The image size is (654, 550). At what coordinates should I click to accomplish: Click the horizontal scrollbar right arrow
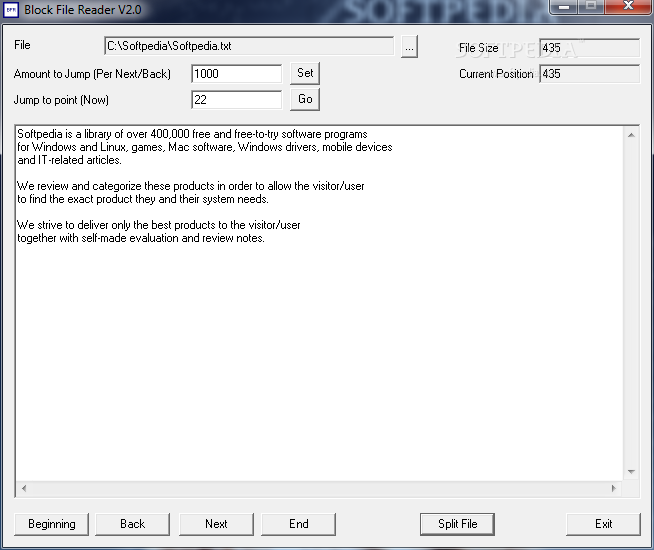(x=614, y=488)
